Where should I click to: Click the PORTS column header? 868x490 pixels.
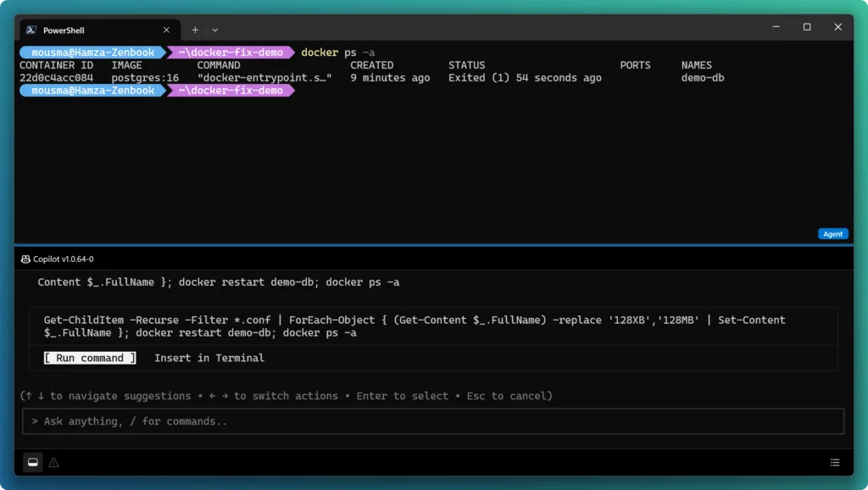pos(635,65)
